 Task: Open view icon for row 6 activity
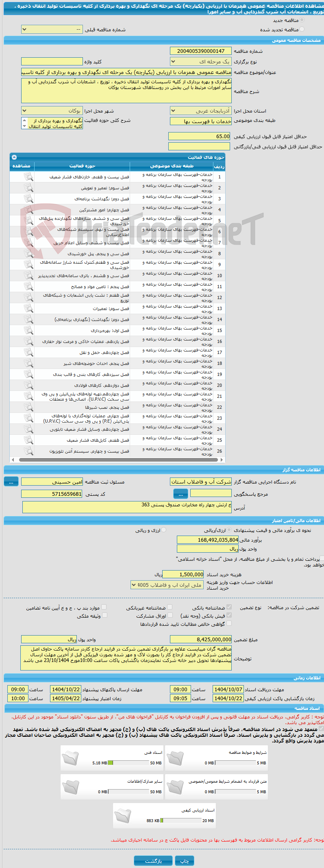pos(28,231)
